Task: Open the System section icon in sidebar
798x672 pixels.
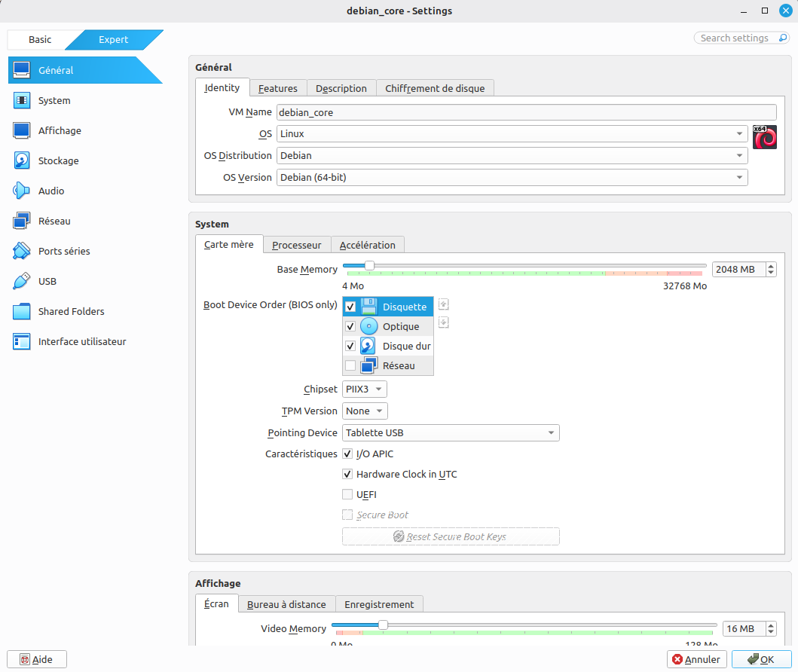Action: click(22, 100)
